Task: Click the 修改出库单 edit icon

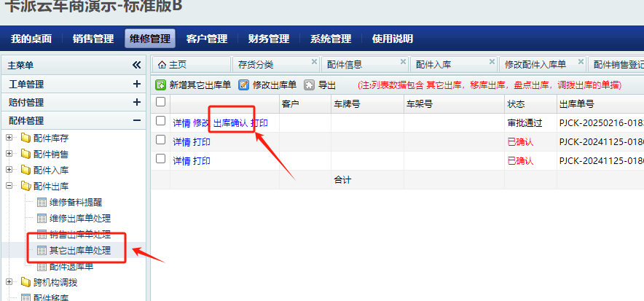Action: point(244,85)
